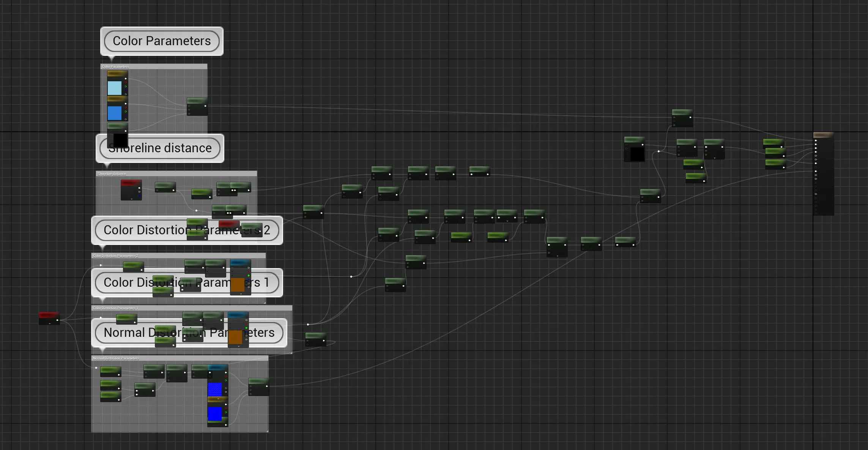Select the lone red node left of the comment groups

click(49, 318)
